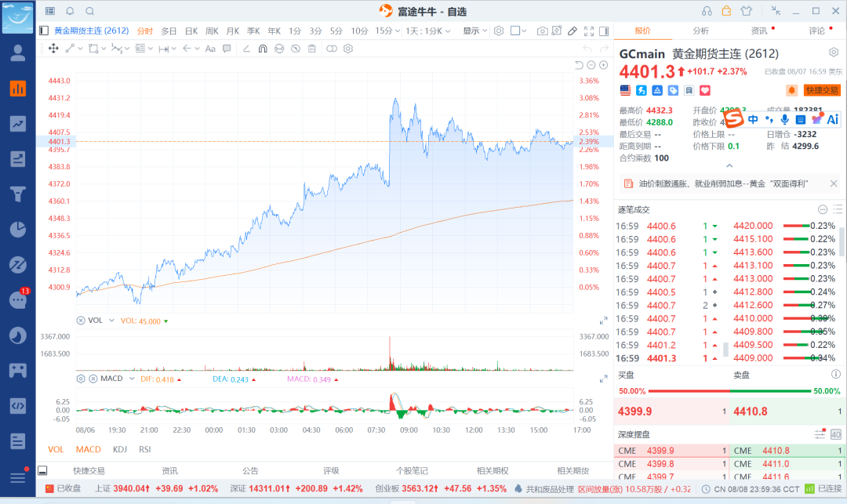Image resolution: width=847 pixels, height=504 pixels.
Task: Open the code editor sidebar icon
Action: point(18,406)
